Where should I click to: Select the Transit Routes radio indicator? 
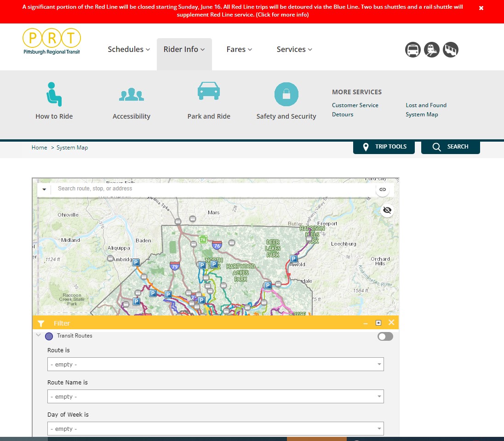pyautogui.click(x=49, y=336)
